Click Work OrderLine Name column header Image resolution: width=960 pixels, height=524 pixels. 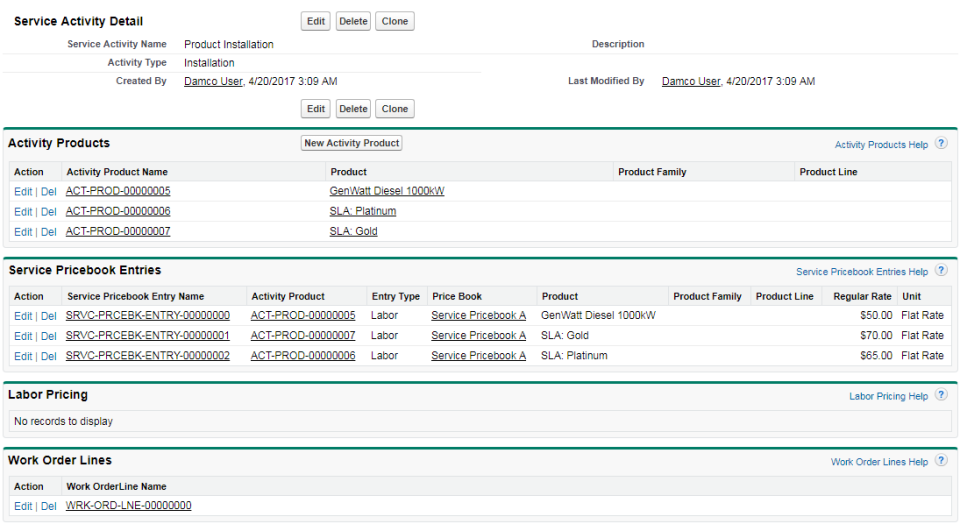click(116, 487)
